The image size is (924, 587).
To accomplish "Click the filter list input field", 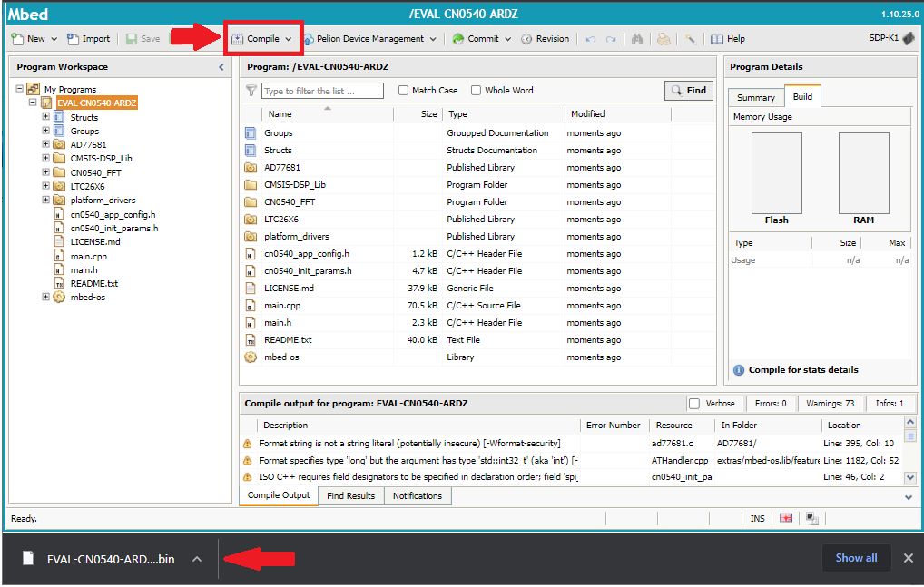I will [x=322, y=91].
